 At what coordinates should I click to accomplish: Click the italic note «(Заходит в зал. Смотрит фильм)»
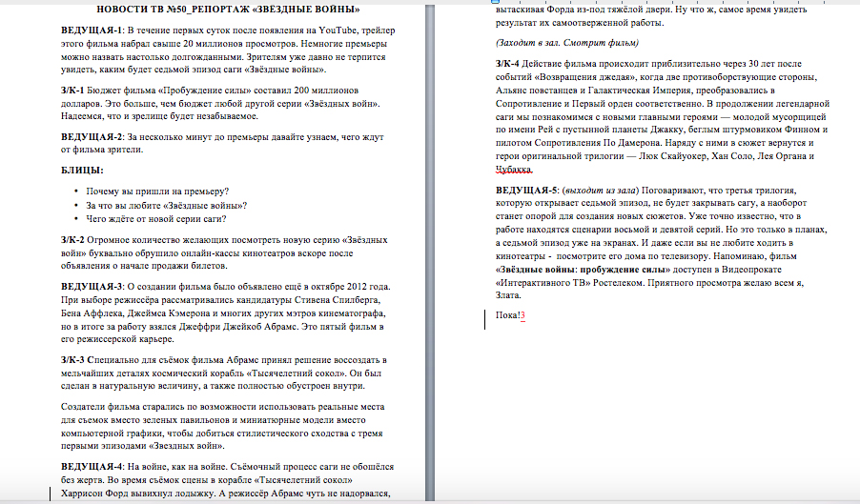click(x=567, y=43)
